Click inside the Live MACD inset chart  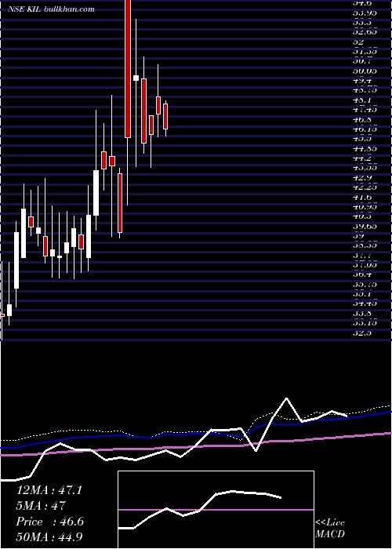216,510
